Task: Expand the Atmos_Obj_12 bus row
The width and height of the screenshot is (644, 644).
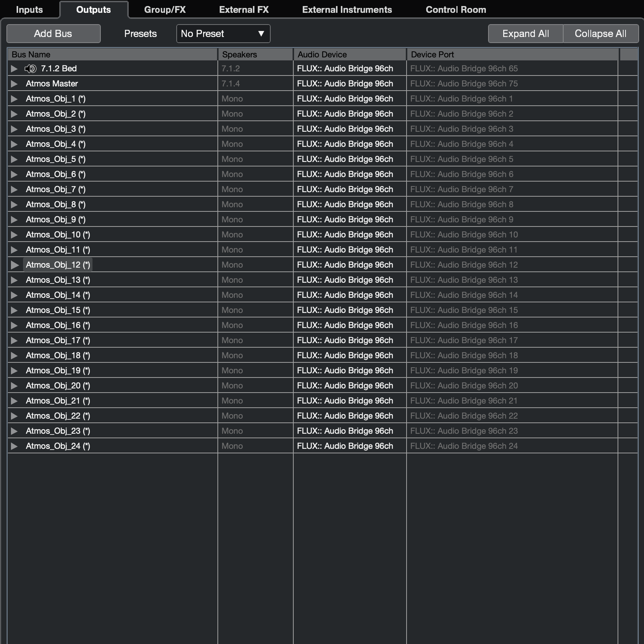Action: coord(14,265)
